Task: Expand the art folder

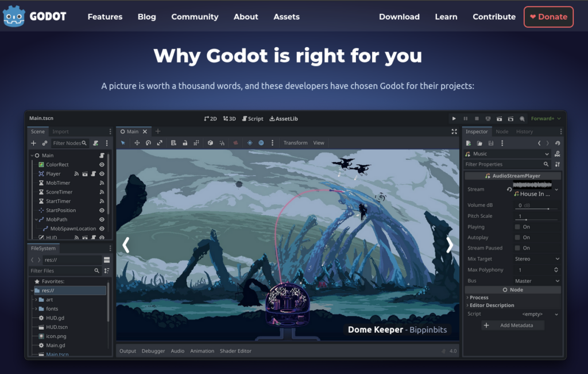Action: pos(36,299)
